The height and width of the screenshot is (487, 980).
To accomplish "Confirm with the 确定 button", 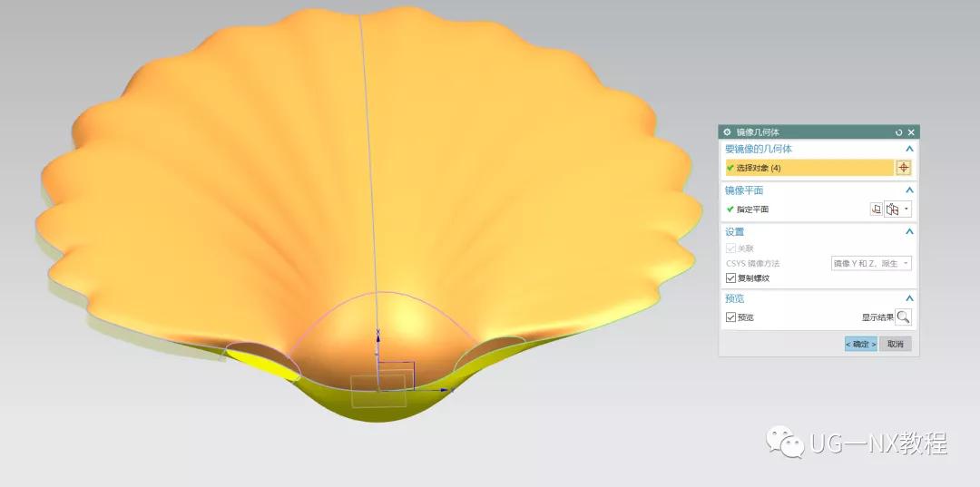I will coord(861,344).
